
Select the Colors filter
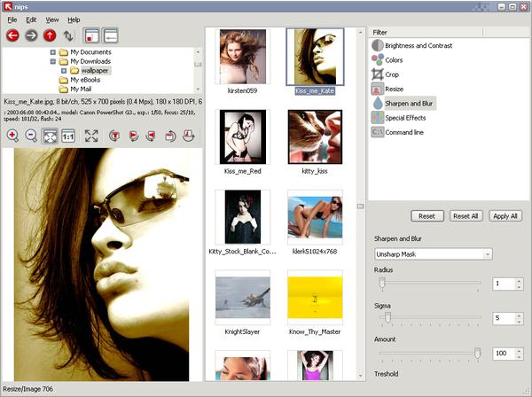[x=387, y=60]
